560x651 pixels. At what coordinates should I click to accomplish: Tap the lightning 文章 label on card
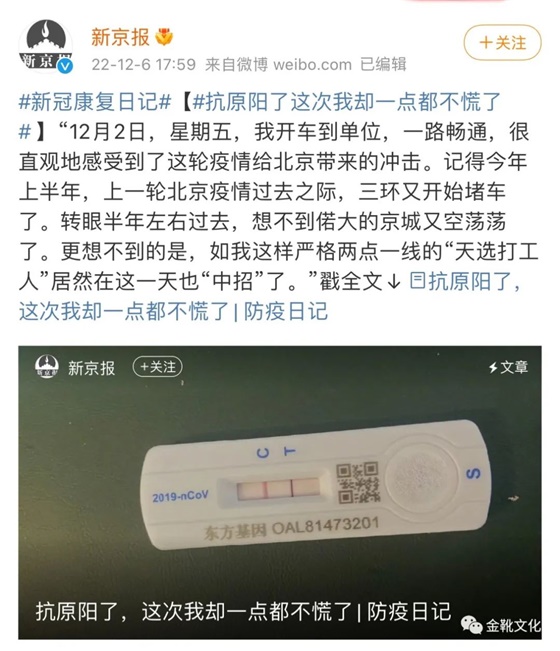tap(509, 367)
